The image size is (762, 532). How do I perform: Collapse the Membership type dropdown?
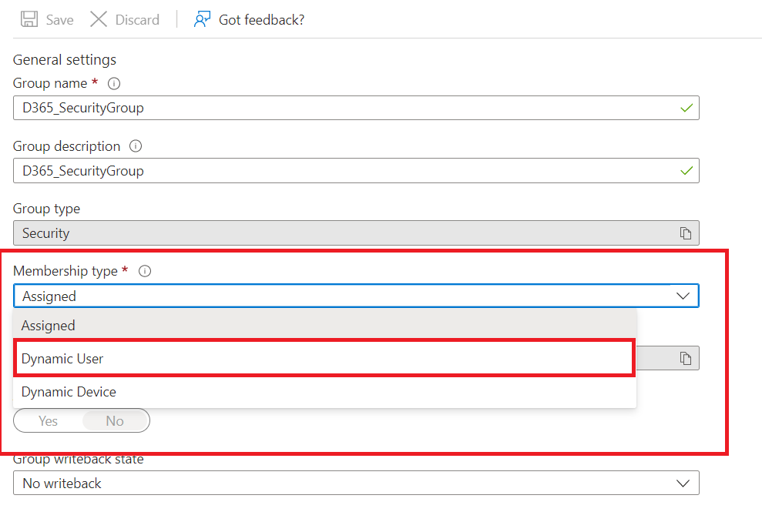[683, 296]
